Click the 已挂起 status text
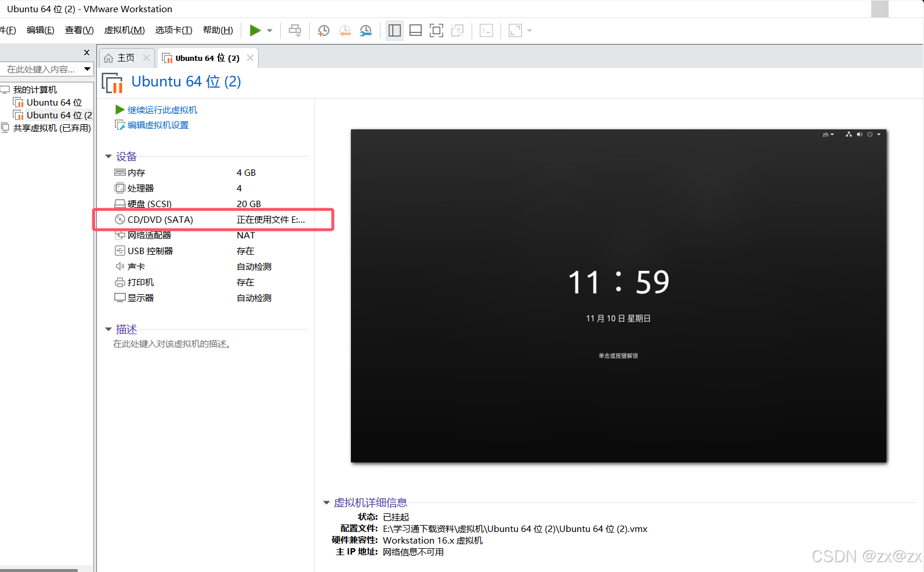 [396, 517]
